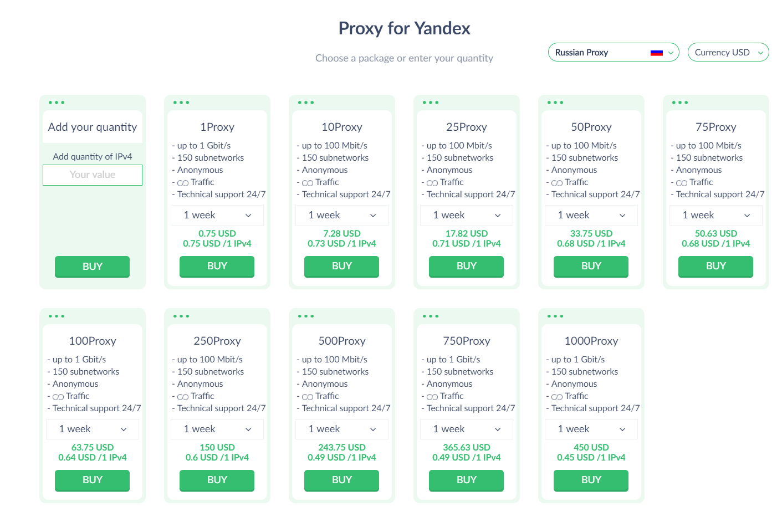
Task: Buy the 1Proxy package
Action: click(217, 267)
